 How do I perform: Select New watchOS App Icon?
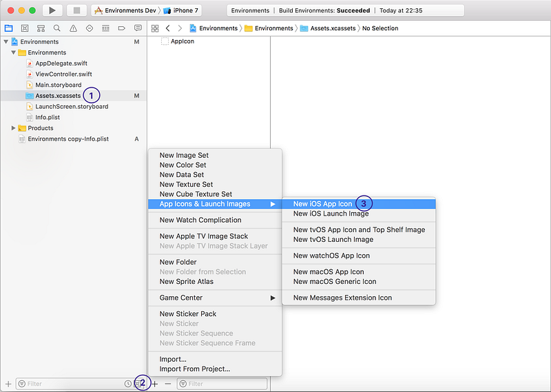359,256
